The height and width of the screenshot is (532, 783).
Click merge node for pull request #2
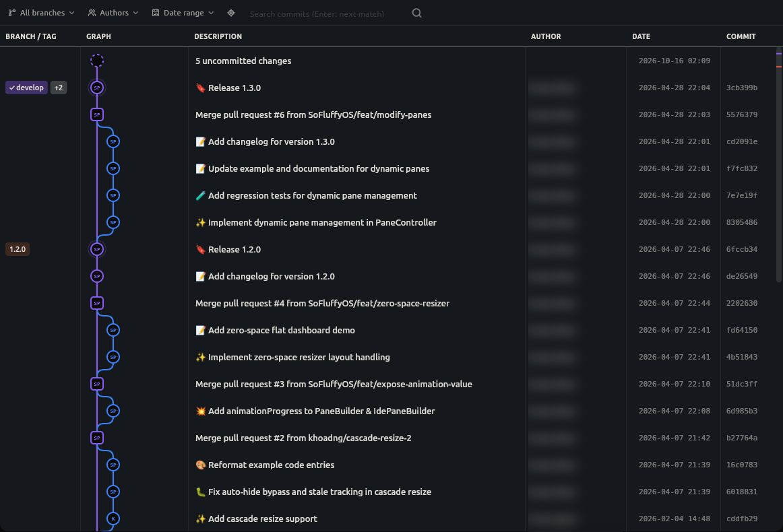point(97,438)
